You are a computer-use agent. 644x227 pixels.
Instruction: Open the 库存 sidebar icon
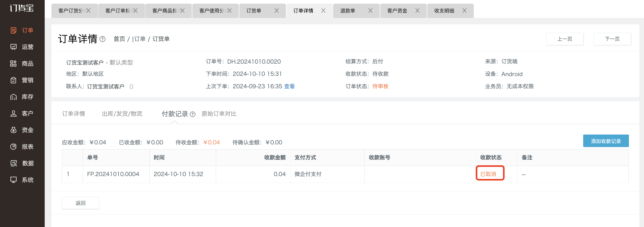coord(14,97)
